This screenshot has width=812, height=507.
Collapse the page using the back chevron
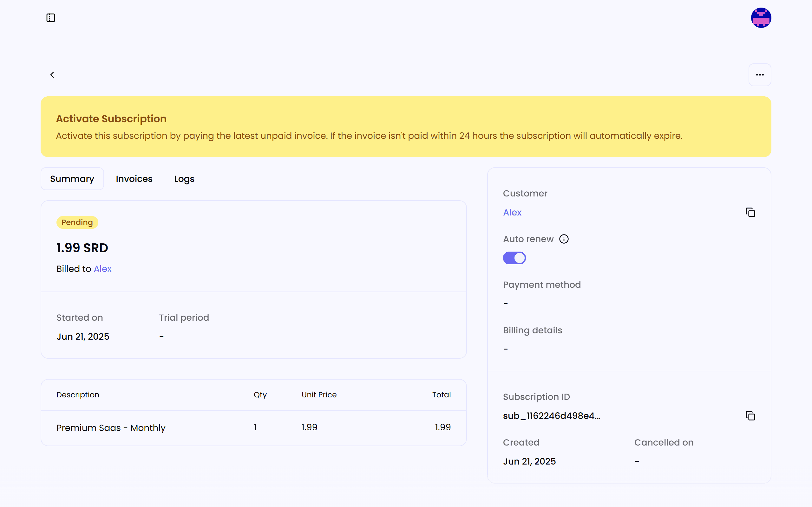52,74
